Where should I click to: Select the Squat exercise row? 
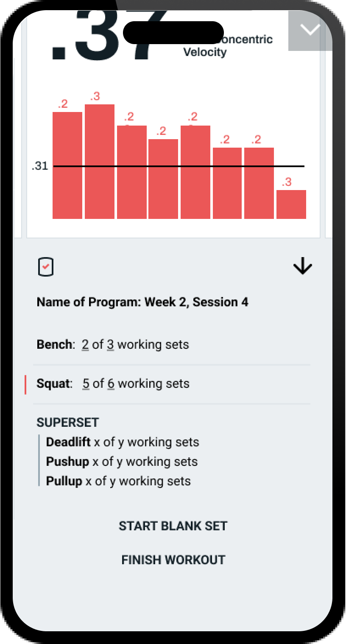pos(113,384)
